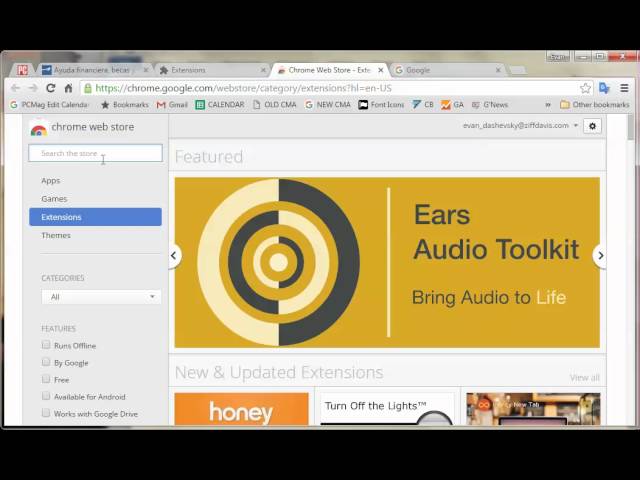Open the PCMag Edit Calendar bookmark
This screenshot has width=640, height=480.
tap(49, 105)
